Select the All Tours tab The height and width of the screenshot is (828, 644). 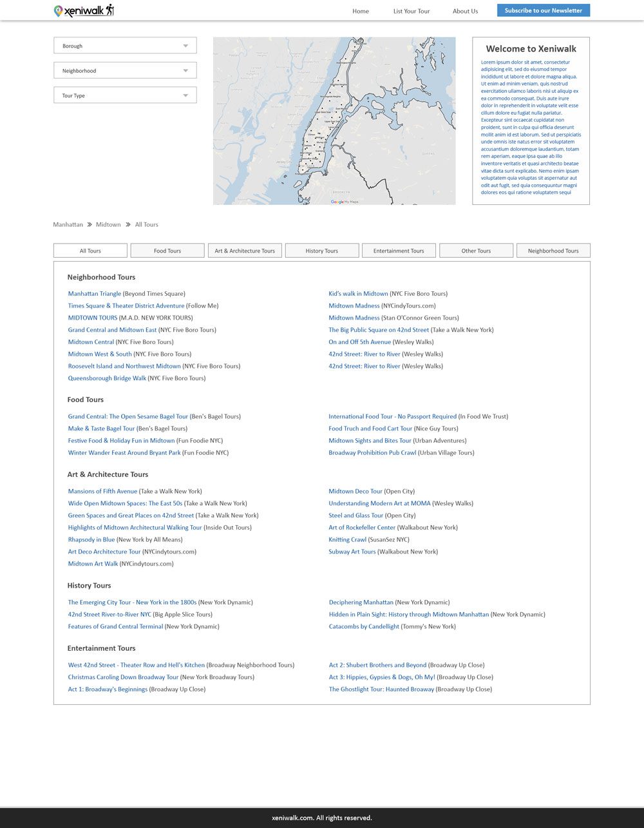(90, 251)
